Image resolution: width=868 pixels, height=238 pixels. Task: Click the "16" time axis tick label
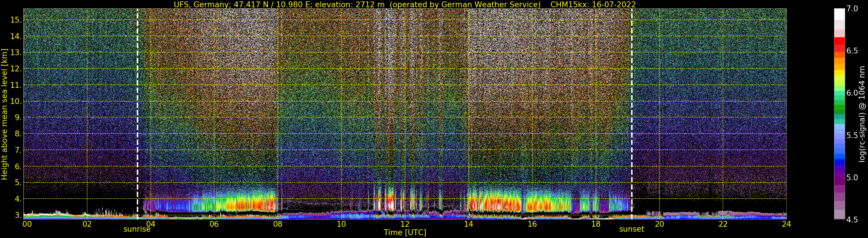tap(532, 224)
